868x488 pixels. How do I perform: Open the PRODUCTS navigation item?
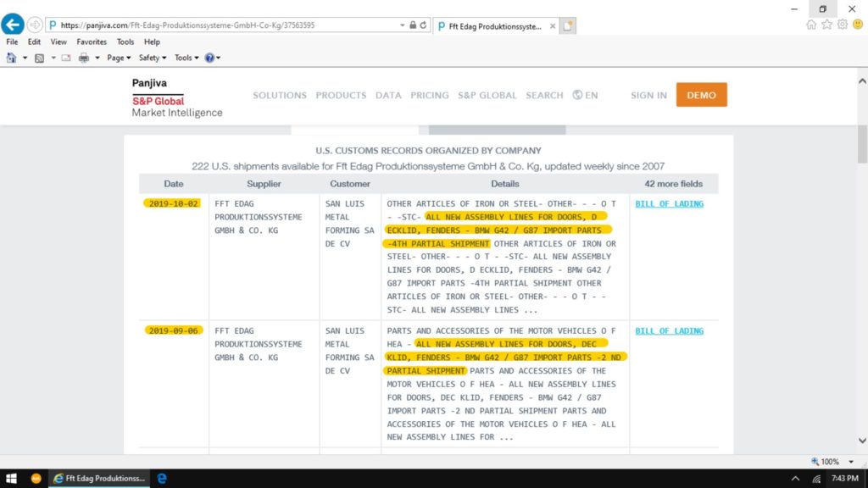(x=341, y=95)
